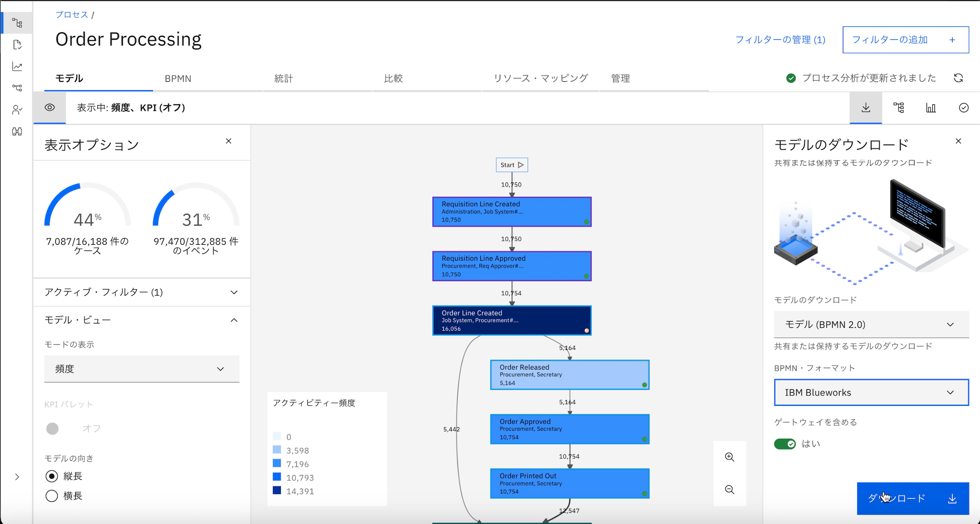The image size is (980, 524).
Task: Select the binoculars search icon in sidebar
Action: pos(17,132)
